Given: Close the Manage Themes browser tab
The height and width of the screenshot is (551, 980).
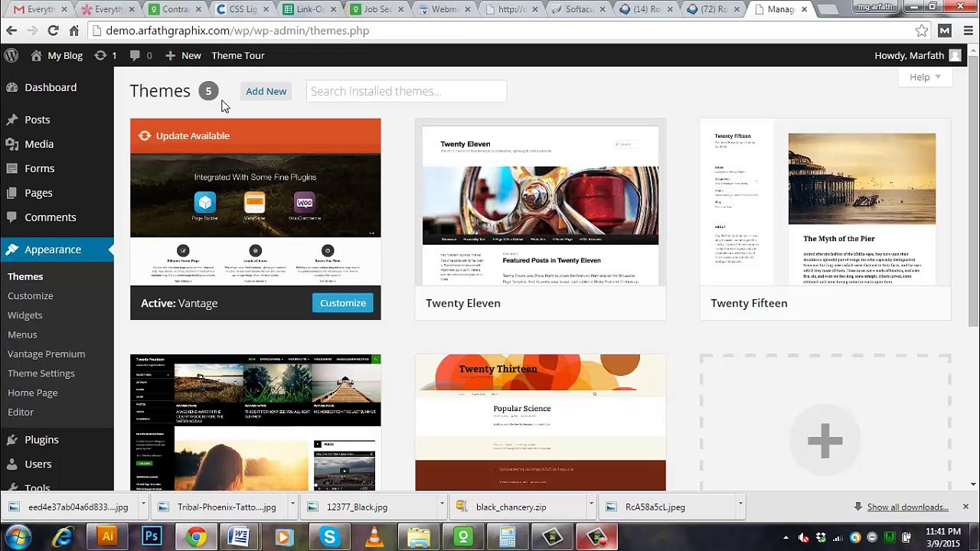Looking at the screenshot, I should coord(804,9).
